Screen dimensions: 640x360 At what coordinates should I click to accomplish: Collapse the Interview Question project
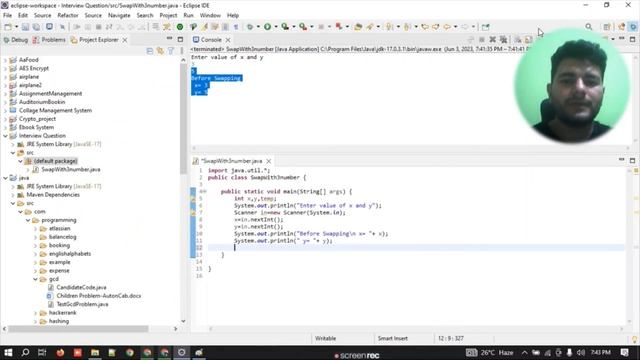(x=5, y=136)
